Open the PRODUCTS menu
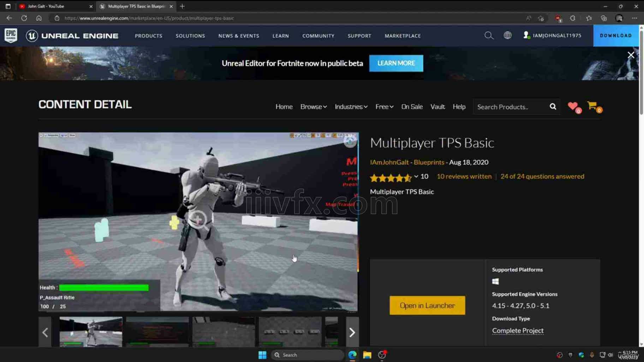Viewport: 644px width, 362px height. coord(149,36)
